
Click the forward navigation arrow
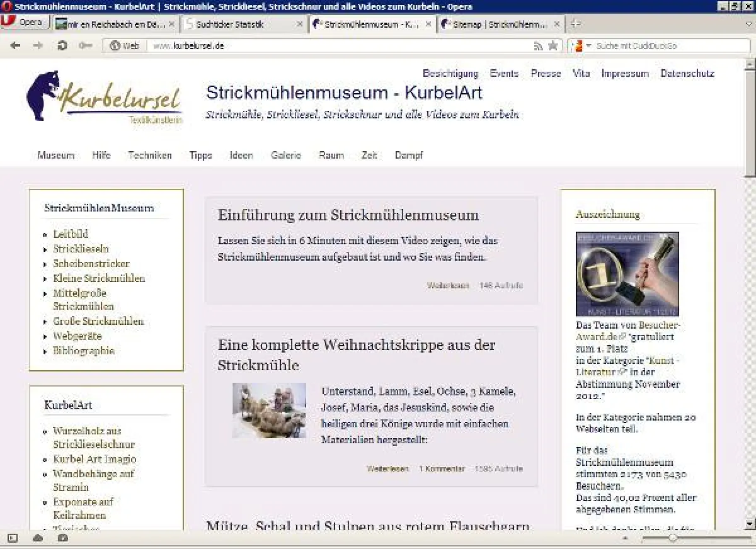pos(38,45)
